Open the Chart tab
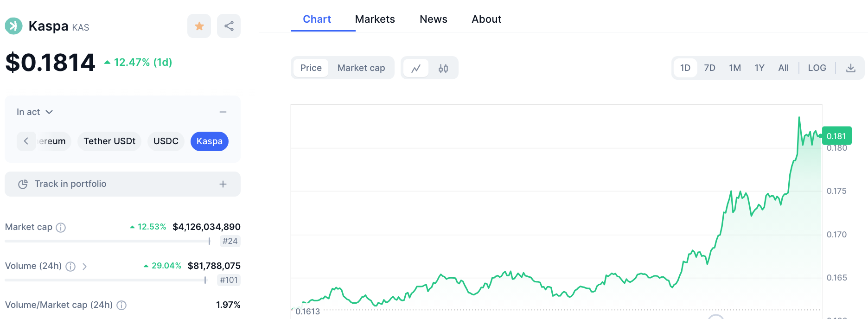 coord(317,19)
